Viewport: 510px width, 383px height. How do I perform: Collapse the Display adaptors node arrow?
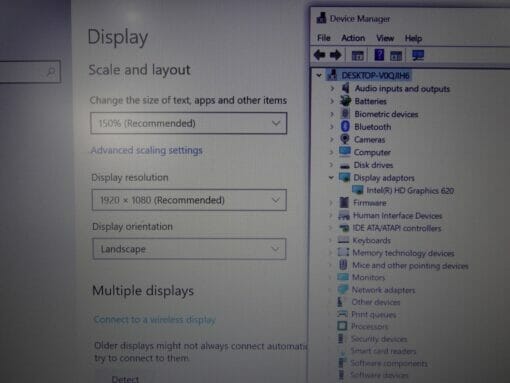click(331, 177)
